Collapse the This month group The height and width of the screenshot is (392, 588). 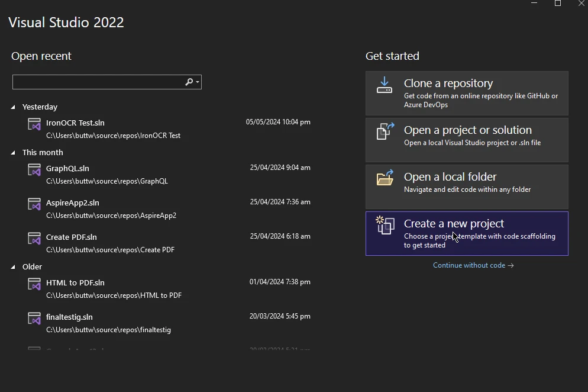point(14,153)
